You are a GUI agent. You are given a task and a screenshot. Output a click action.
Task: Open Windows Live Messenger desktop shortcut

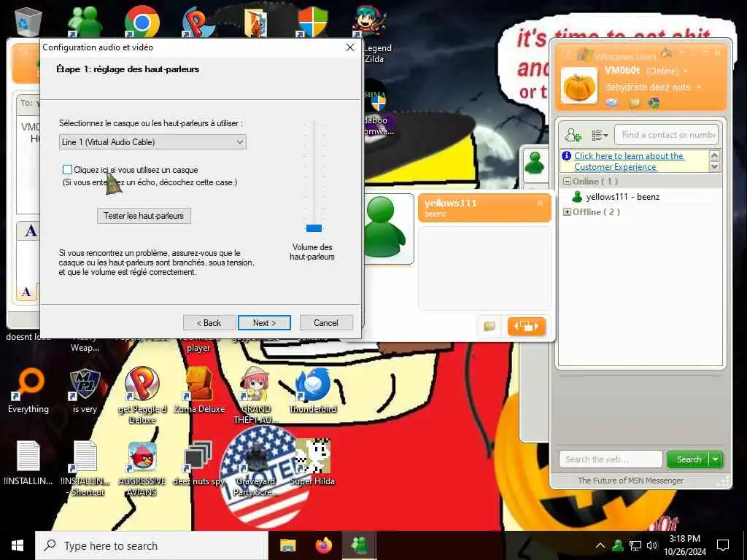(x=85, y=21)
